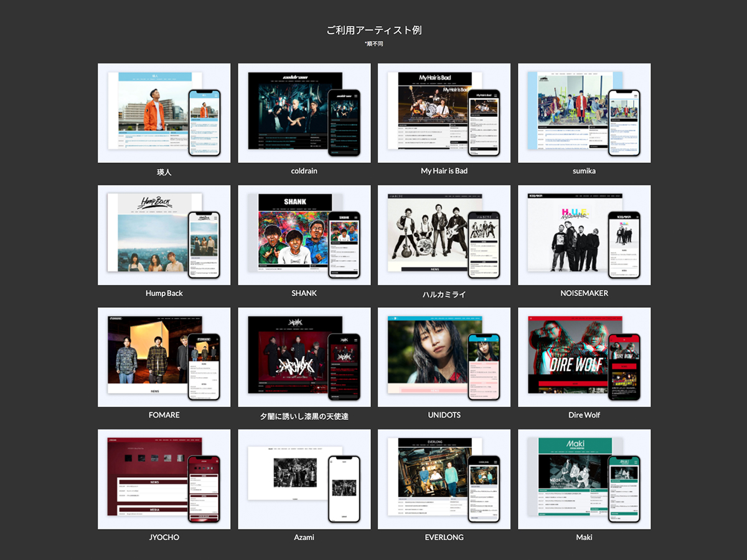Click the SHANK artist name label
This screenshot has height=560, width=747.
click(304, 293)
